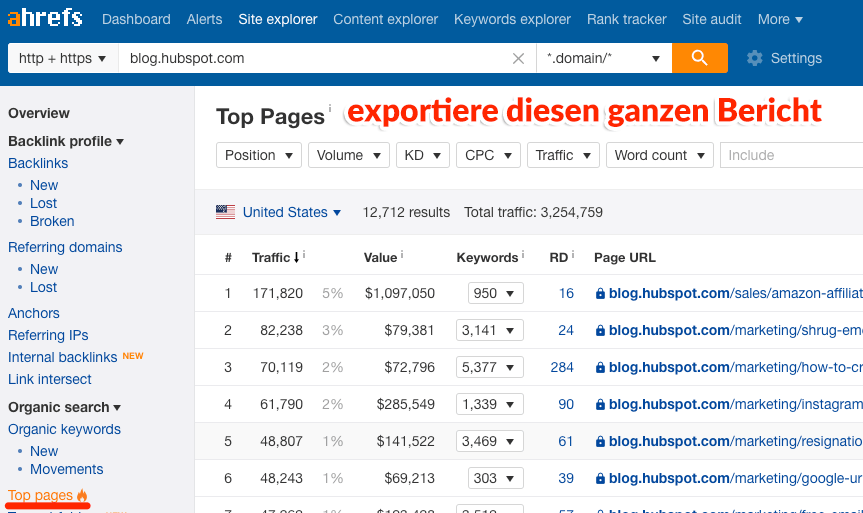
Task: Change country from United States dropdown
Action: pos(292,212)
